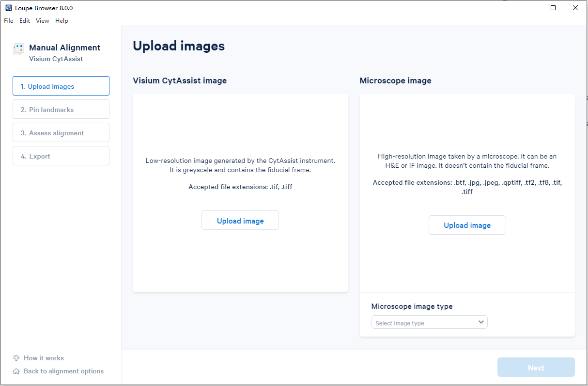Click the home icon beside Back to alignment options
Image resolution: width=588 pixels, height=386 pixels.
[16, 371]
